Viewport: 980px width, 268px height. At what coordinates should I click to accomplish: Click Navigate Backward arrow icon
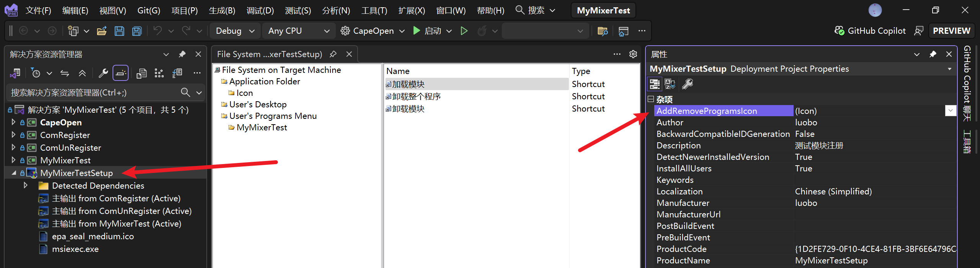point(23,31)
